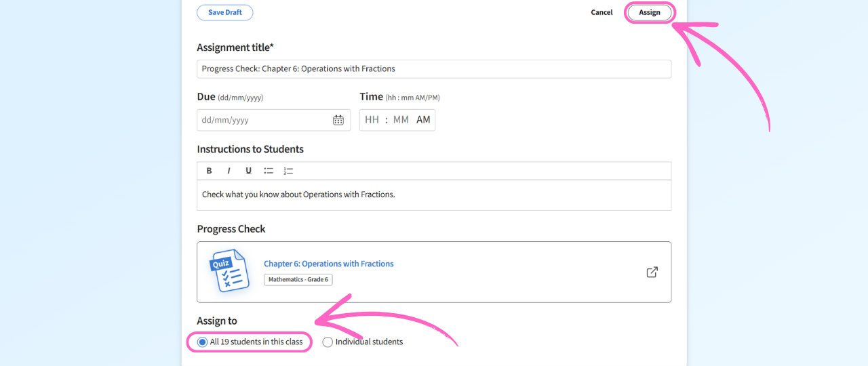This screenshot has height=366, width=868.
Task: Click inside the instructions text area
Action: [434, 195]
